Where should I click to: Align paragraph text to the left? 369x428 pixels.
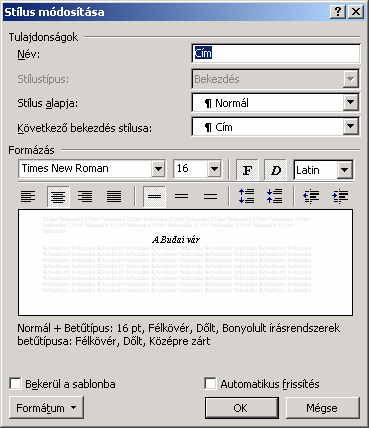coord(28,196)
